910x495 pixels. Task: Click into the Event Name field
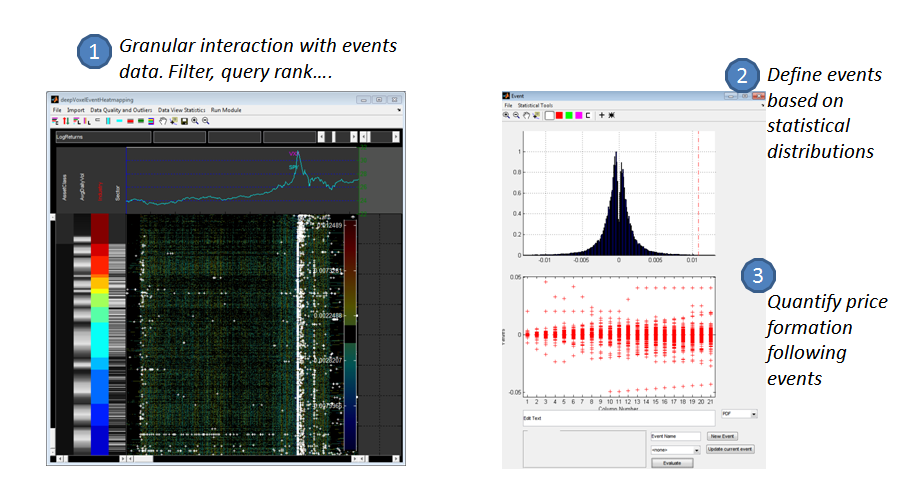point(675,436)
